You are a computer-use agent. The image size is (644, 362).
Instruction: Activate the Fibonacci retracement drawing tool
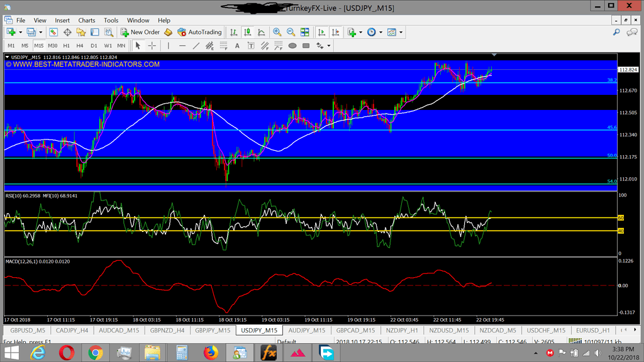point(222,45)
